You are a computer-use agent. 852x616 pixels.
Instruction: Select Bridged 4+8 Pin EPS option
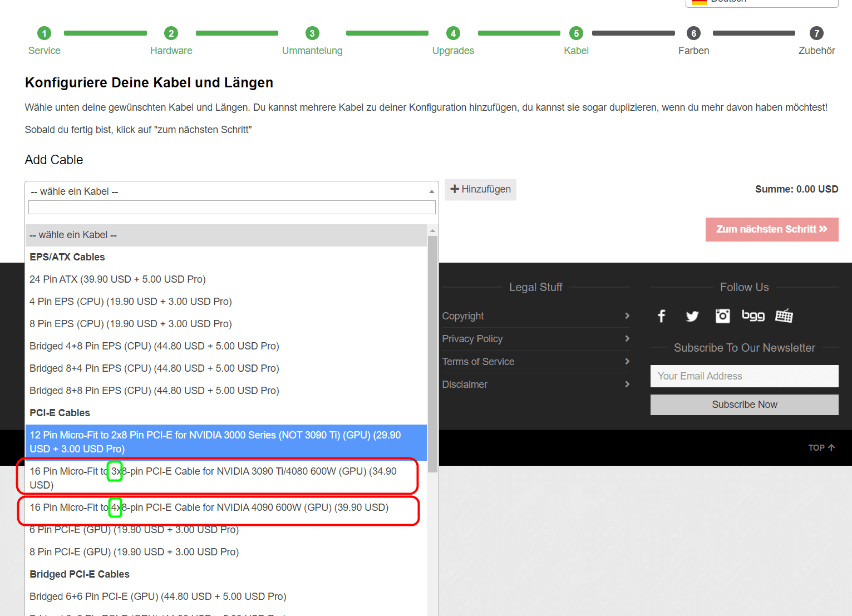pyautogui.click(x=226, y=346)
